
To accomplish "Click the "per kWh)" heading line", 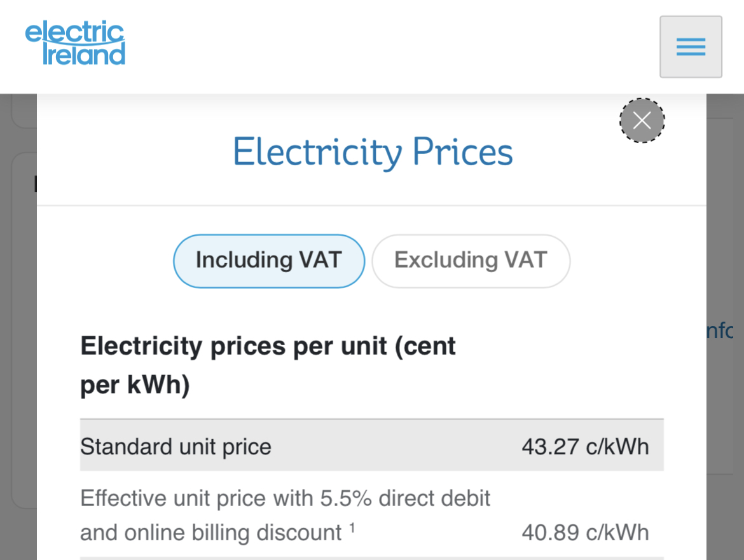I will 135,385.
